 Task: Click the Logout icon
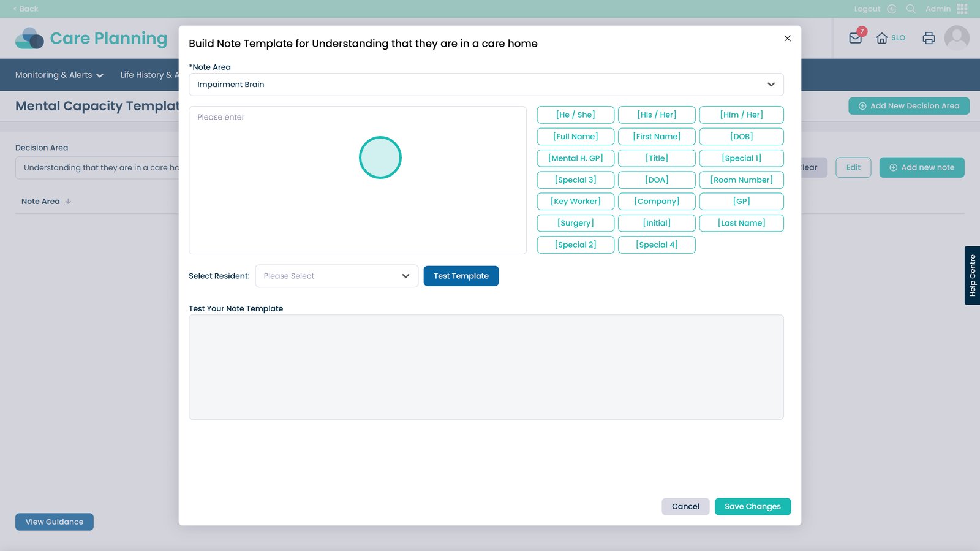[892, 9]
